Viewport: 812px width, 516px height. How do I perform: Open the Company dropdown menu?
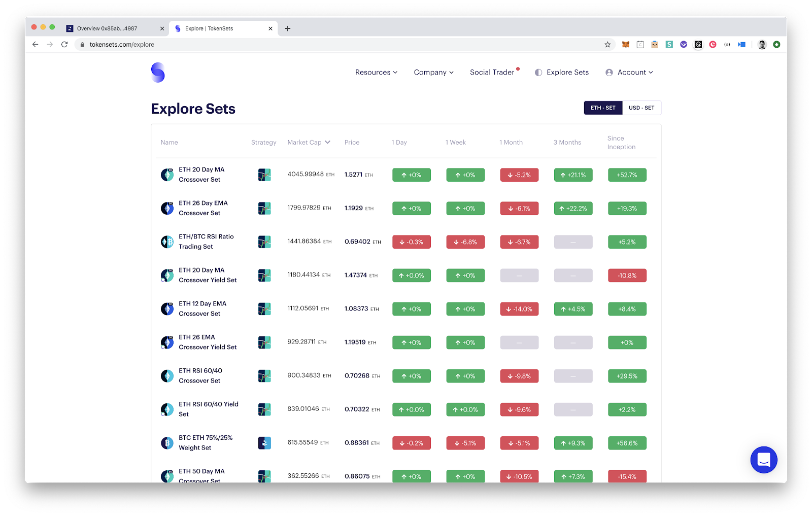pyautogui.click(x=433, y=73)
